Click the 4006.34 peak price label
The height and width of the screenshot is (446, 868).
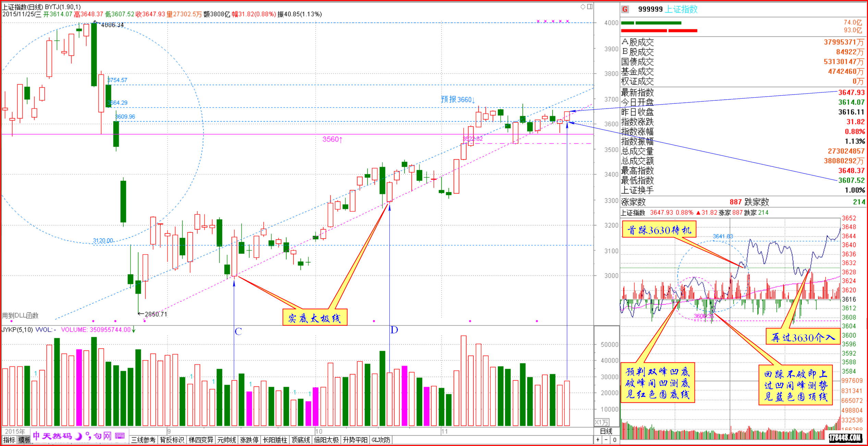point(112,25)
